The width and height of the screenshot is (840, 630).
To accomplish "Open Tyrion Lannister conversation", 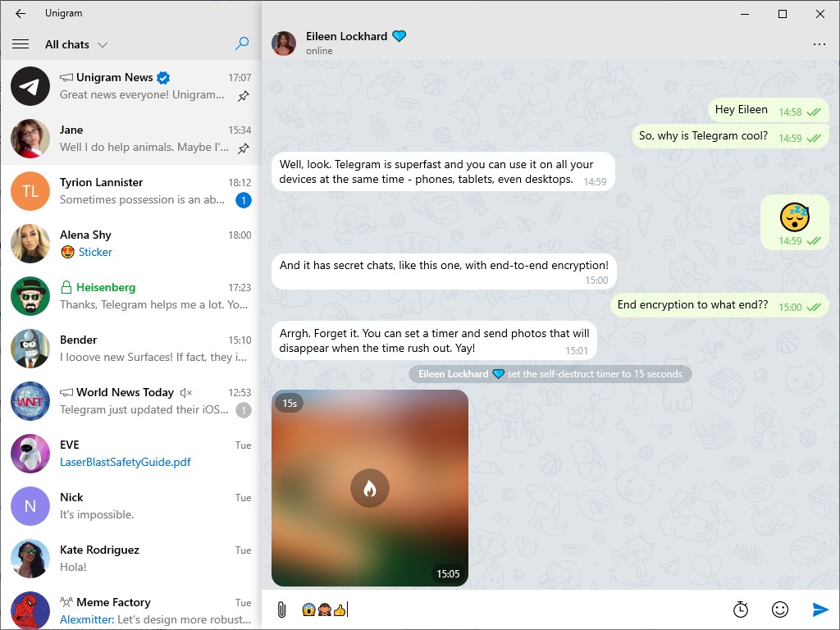I will [x=130, y=191].
